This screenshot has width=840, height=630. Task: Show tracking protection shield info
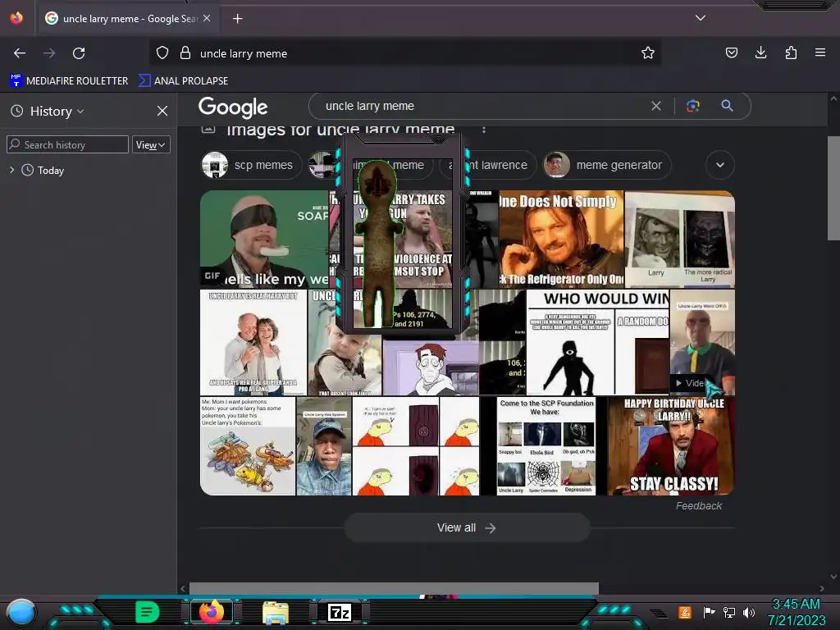tap(162, 52)
